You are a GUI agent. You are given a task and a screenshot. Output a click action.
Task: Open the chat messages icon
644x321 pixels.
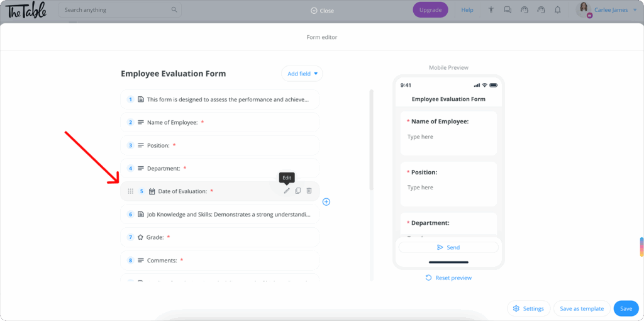pos(508,10)
